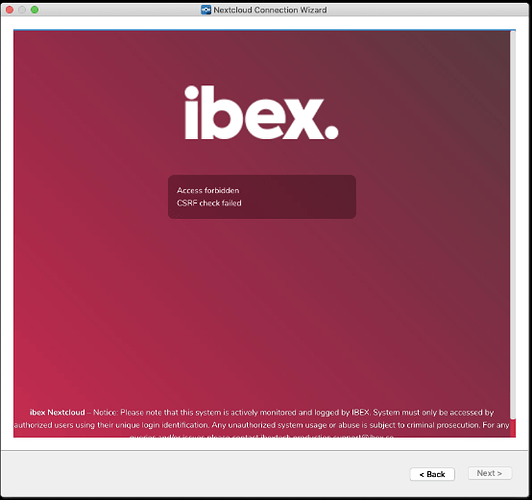Click the vertical scrollbar thumb of the page

coord(513,224)
